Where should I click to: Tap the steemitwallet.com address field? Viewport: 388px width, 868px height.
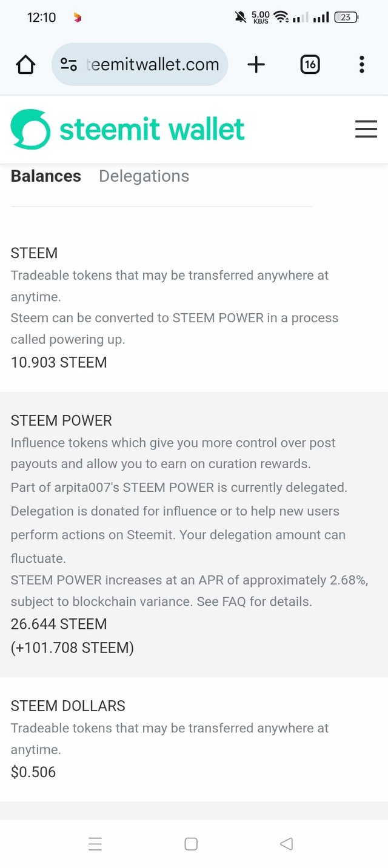(x=153, y=64)
